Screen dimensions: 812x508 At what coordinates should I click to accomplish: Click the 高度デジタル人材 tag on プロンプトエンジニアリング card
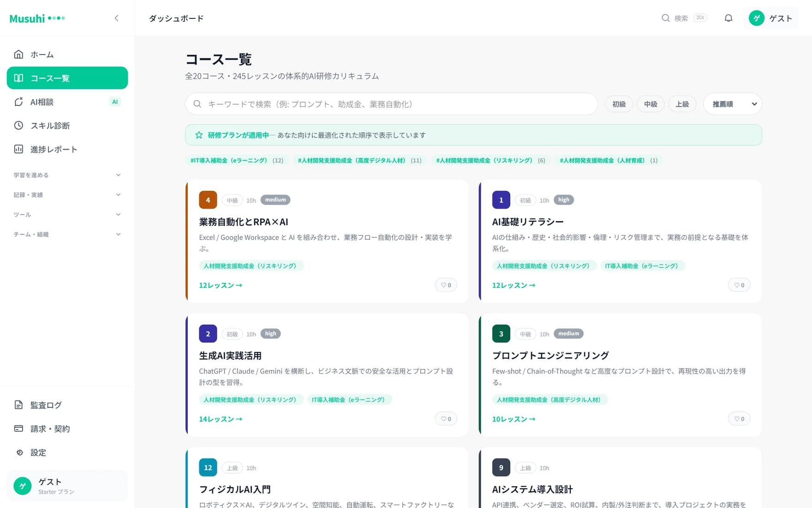(549, 399)
